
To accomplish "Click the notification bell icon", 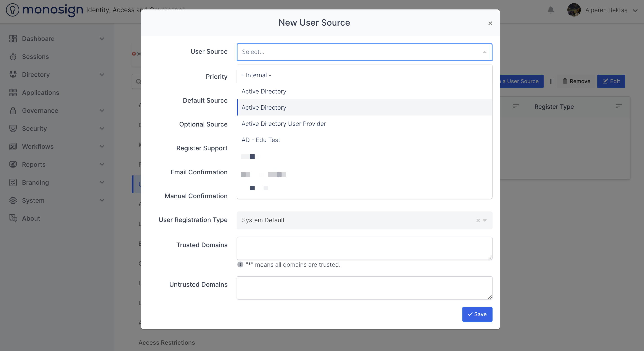I will point(551,10).
